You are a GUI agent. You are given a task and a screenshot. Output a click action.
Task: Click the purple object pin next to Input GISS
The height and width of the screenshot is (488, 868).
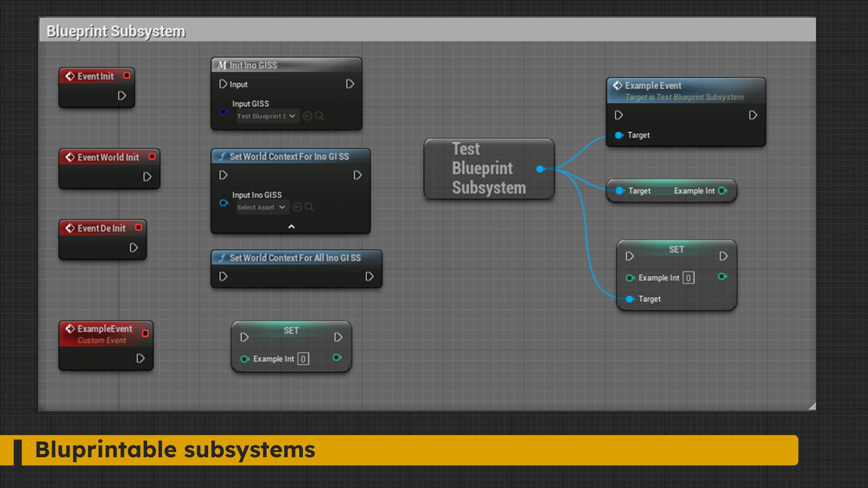(x=223, y=112)
